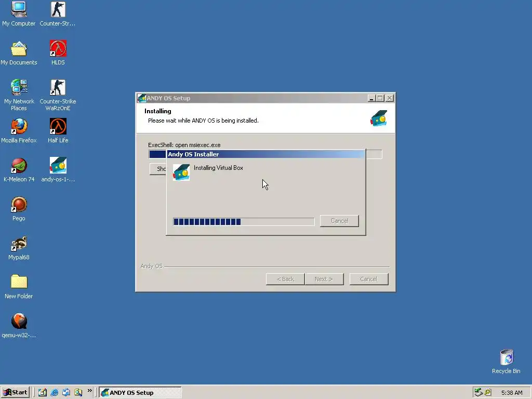Open Show Desktop quick launch icon
This screenshot has width=532, height=399.
(x=43, y=392)
